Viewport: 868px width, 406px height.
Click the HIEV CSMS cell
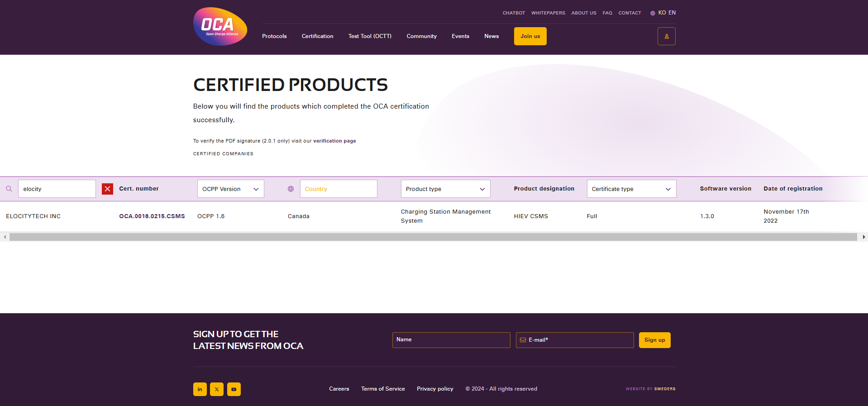[531, 216]
